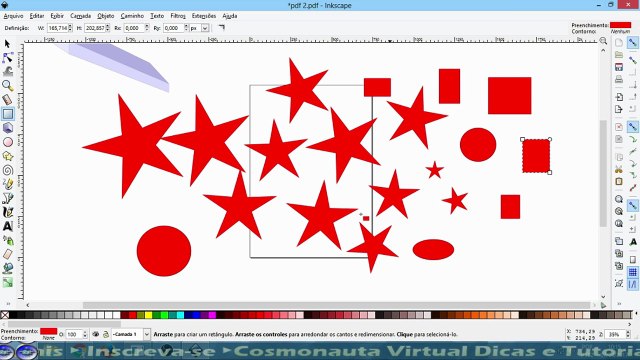Viewport: 640px width, 360px height.
Task: Select the Measure tool
Action: point(7,100)
